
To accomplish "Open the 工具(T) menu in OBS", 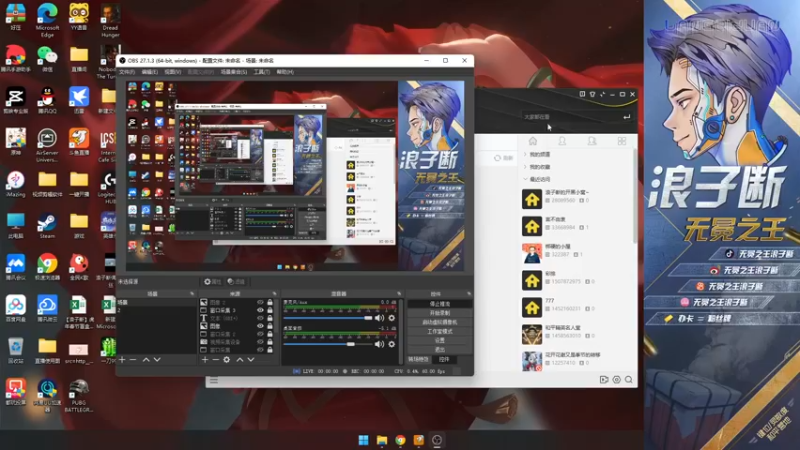I will (x=262, y=72).
